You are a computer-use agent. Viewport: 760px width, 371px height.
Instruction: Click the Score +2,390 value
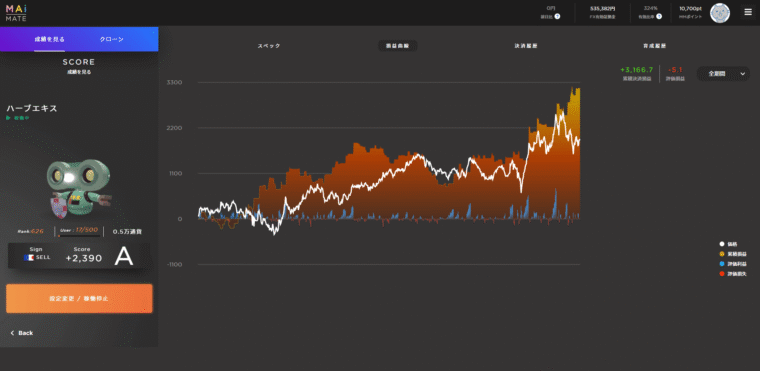[x=84, y=258]
